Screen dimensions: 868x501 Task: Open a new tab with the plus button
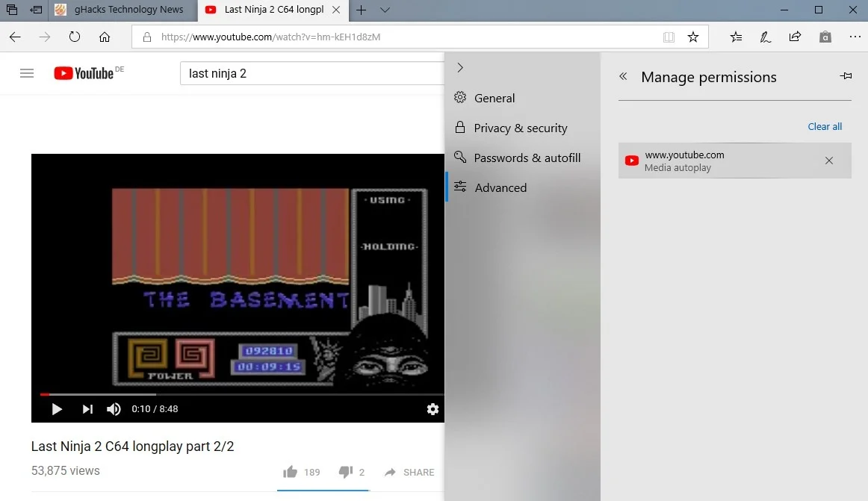click(361, 10)
